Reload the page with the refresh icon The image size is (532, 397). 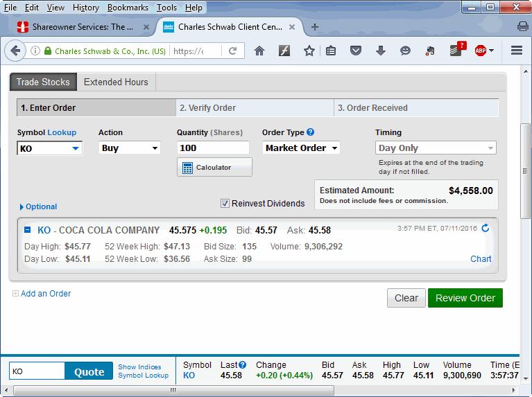pos(233,51)
